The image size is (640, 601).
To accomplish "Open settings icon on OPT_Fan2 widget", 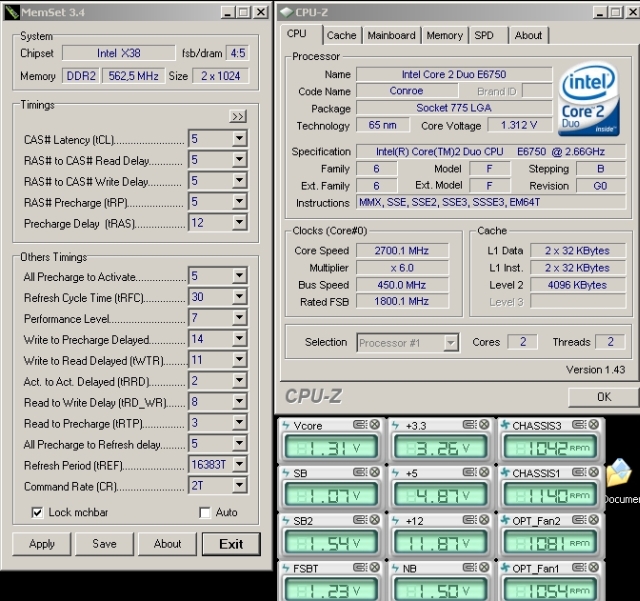I will [x=579, y=520].
